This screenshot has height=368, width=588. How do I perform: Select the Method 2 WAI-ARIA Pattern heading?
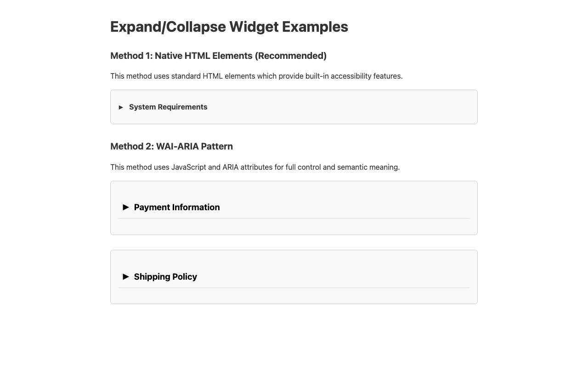pyautogui.click(x=171, y=146)
